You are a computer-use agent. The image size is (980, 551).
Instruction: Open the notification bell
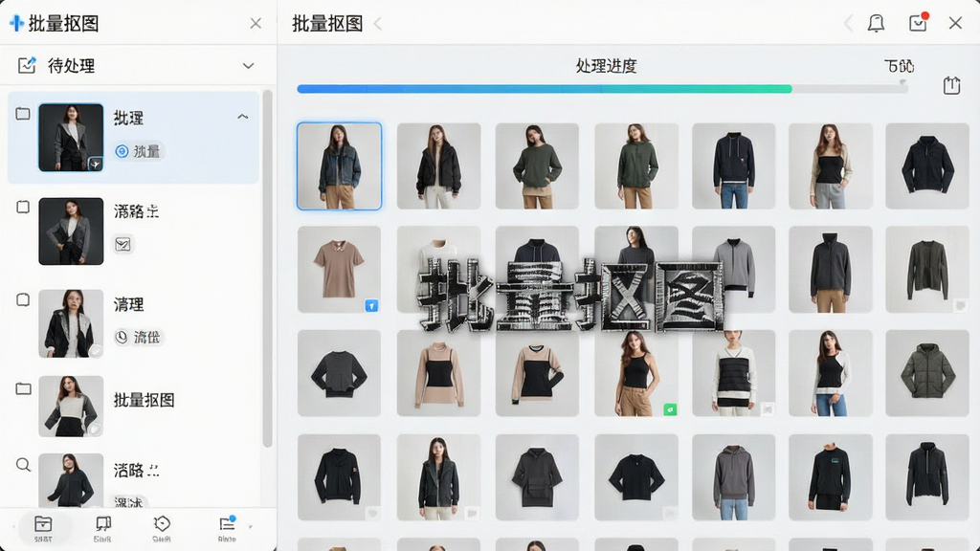click(x=876, y=23)
